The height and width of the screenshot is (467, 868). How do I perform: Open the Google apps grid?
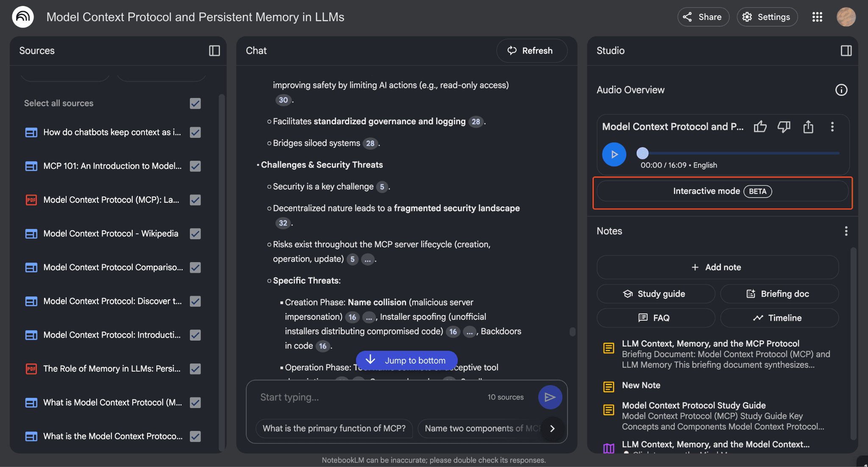click(x=817, y=17)
